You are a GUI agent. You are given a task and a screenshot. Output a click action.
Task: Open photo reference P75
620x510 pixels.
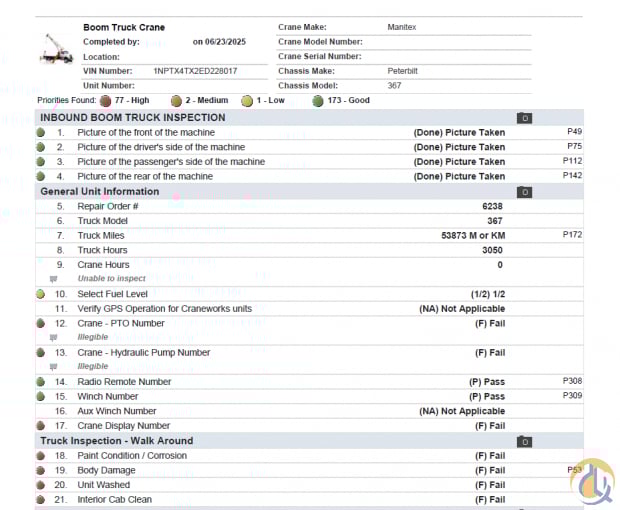[x=574, y=146]
